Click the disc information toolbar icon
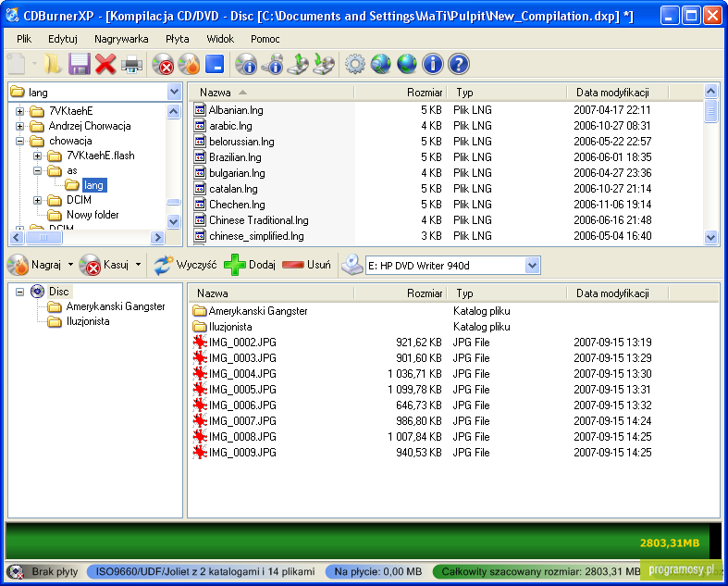Viewport: 728px width, 586px height. pos(246,64)
